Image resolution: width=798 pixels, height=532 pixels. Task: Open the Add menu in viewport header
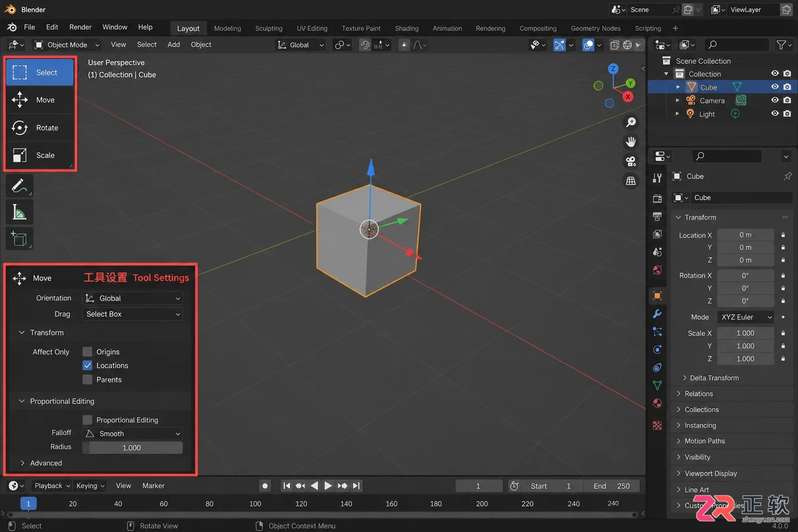click(173, 45)
